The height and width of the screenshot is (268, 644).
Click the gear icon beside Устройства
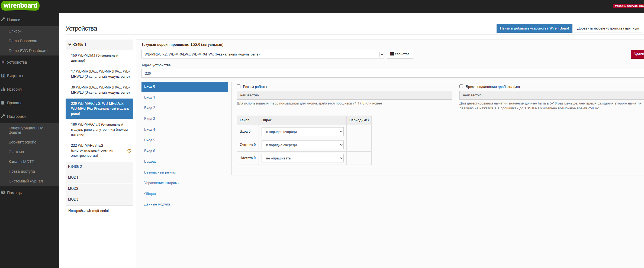3,62
